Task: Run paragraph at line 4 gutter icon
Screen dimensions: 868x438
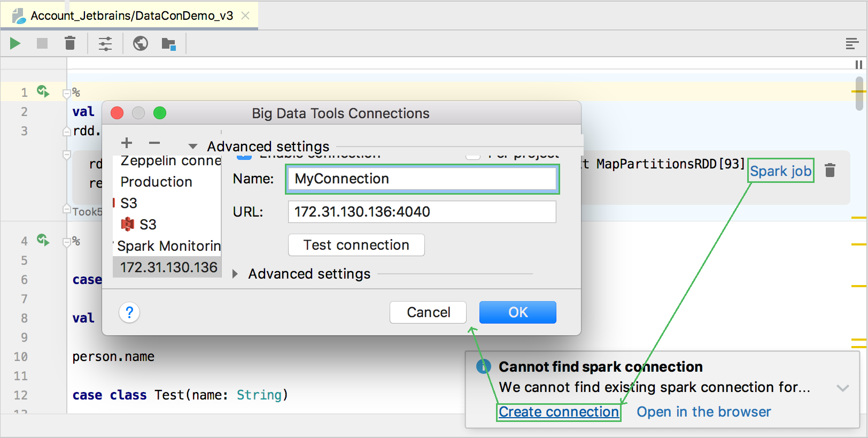Action: [43, 240]
